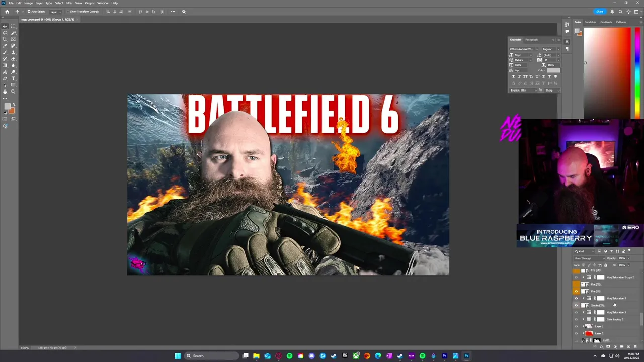
Task: Select the Horizontal Type tool
Action: (13, 78)
